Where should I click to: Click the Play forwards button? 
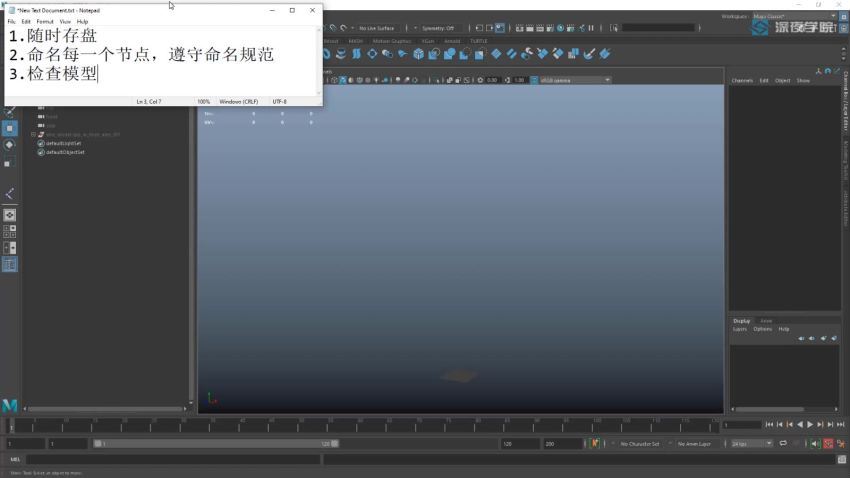(x=810, y=425)
